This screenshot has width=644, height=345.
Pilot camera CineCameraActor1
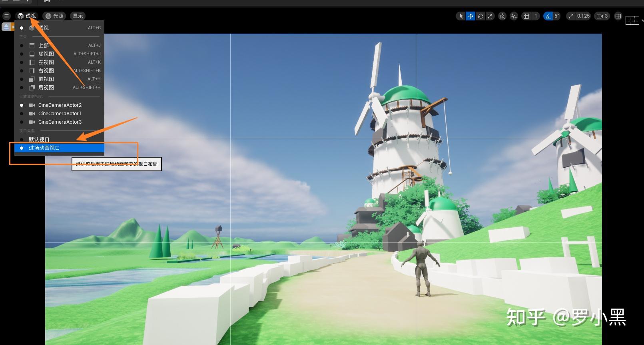point(60,113)
